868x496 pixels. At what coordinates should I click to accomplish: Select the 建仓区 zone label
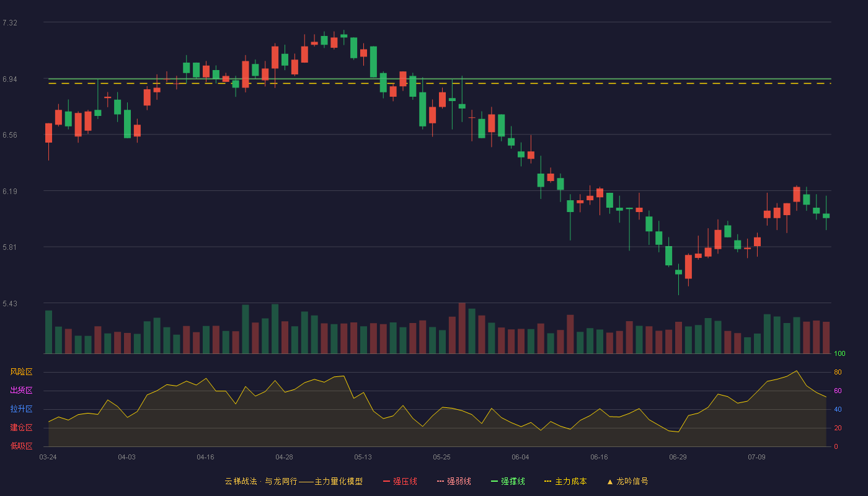tap(21, 428)
